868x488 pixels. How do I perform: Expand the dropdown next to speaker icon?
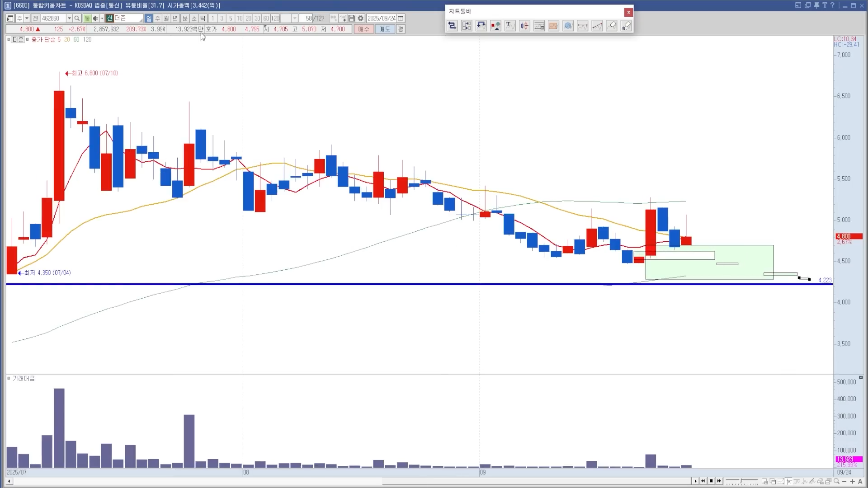click(102, 19)
